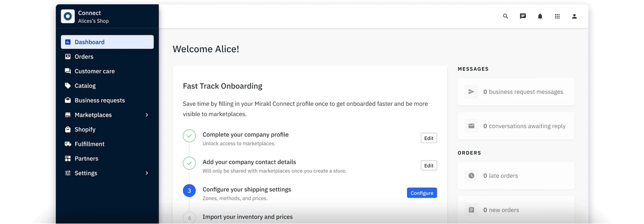Expand the Settings submenu chevron
The width and height of the screenshot is (644, 224).
coord(147,173)
